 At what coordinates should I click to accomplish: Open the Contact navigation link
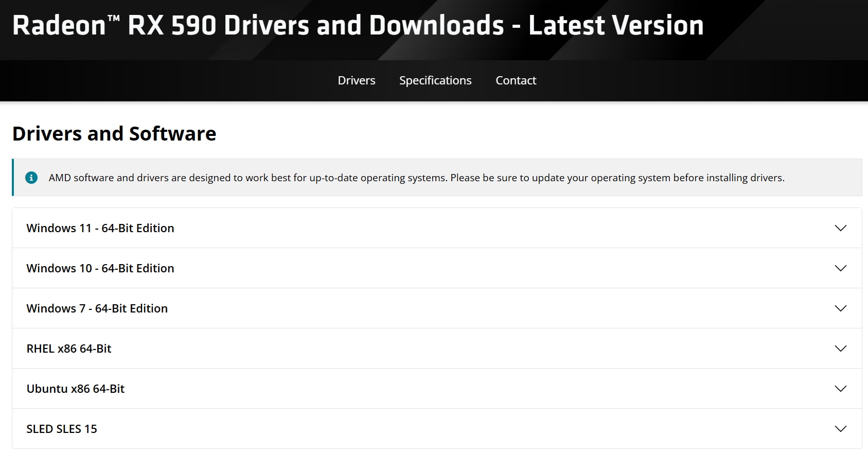516,80
